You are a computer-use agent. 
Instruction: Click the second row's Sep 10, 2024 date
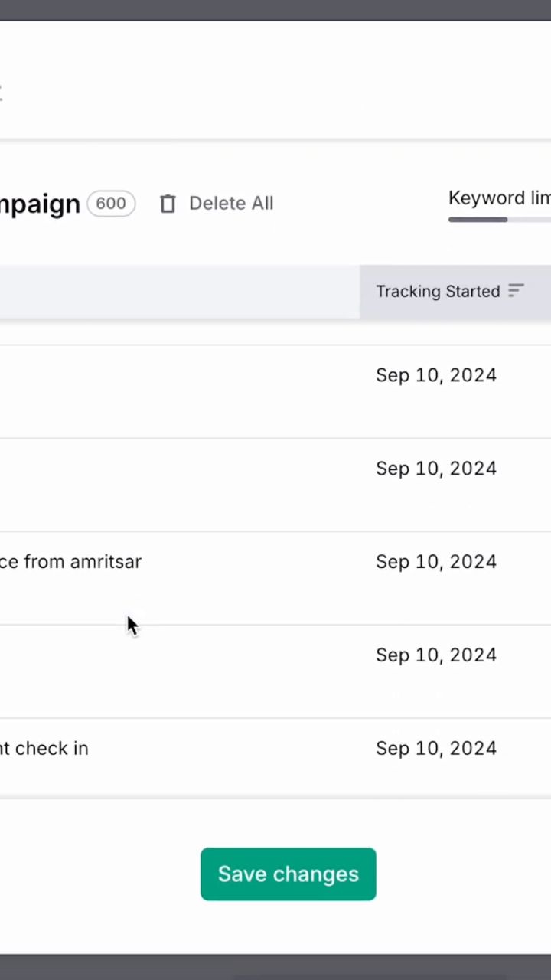click(x=436, y=469)
